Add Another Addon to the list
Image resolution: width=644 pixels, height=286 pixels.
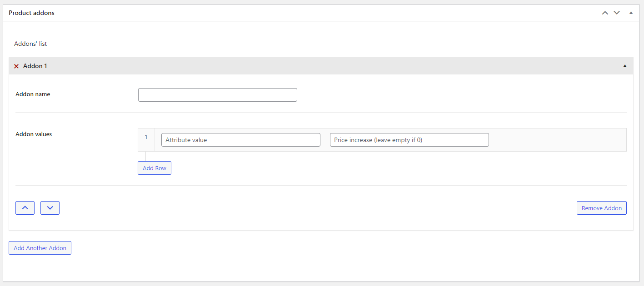[x=40, y=248]
